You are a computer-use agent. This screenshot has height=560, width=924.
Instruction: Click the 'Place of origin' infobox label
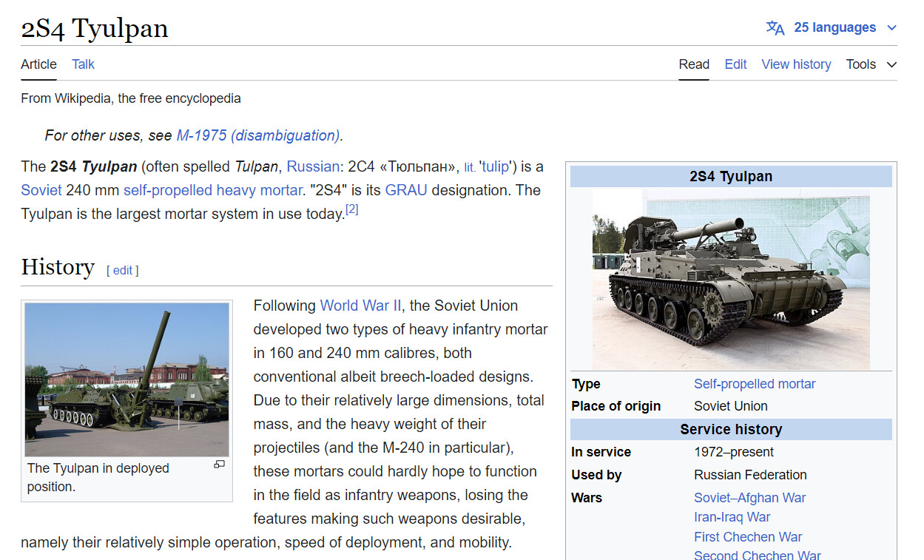tap(616, 406)
